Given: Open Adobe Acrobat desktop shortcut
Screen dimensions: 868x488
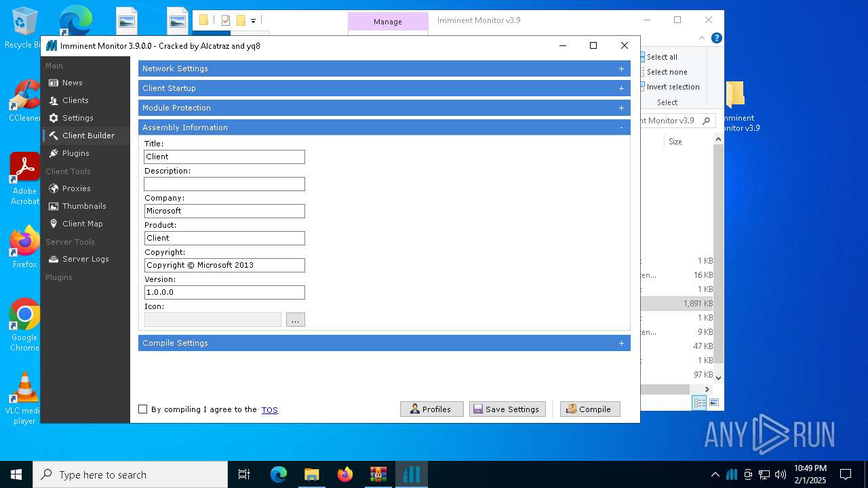Looking at the screenshot, I should click(24, 179).
